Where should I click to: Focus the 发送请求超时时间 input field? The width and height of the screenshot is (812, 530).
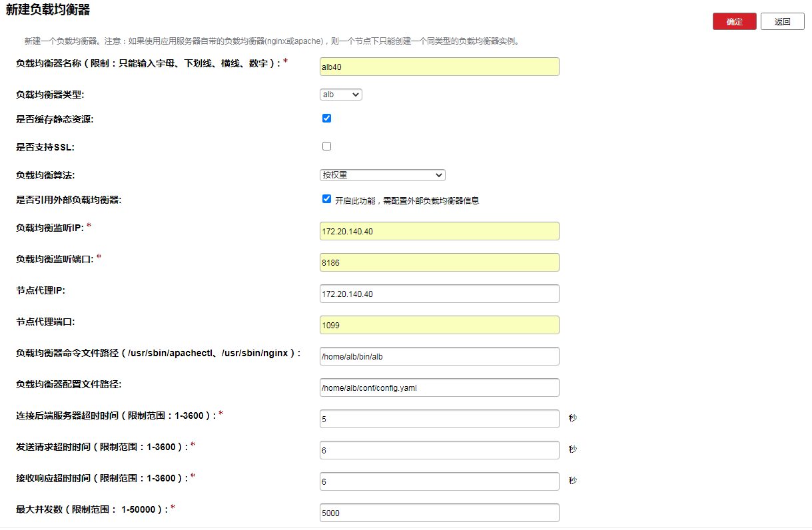click(x=439, y=450)
